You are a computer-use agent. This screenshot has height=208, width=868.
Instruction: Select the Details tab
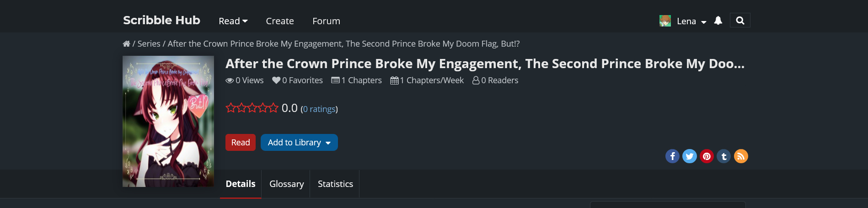tap(241, 184)
